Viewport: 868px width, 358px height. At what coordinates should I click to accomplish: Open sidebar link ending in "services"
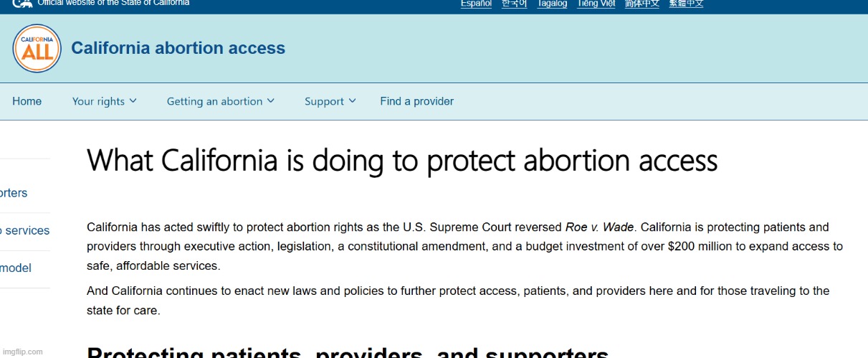[x=24, y=230]
